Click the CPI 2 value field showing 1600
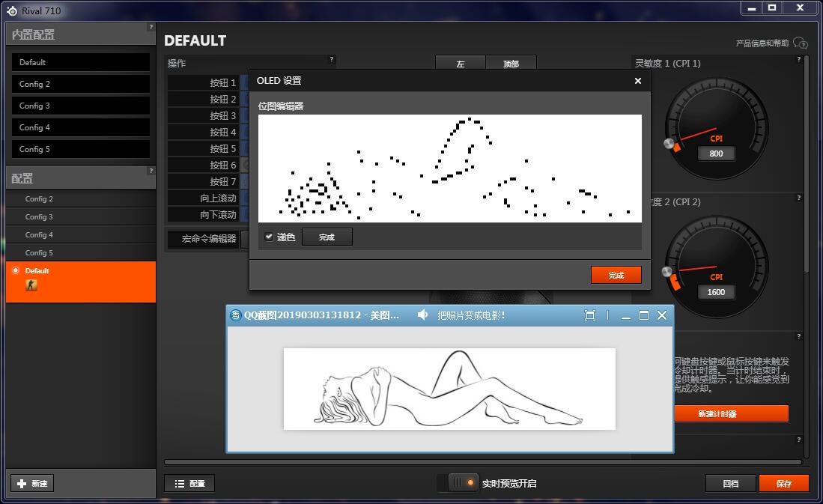Image resolution: width=823 pixels, height=504 pixels. tap(716, 292)
